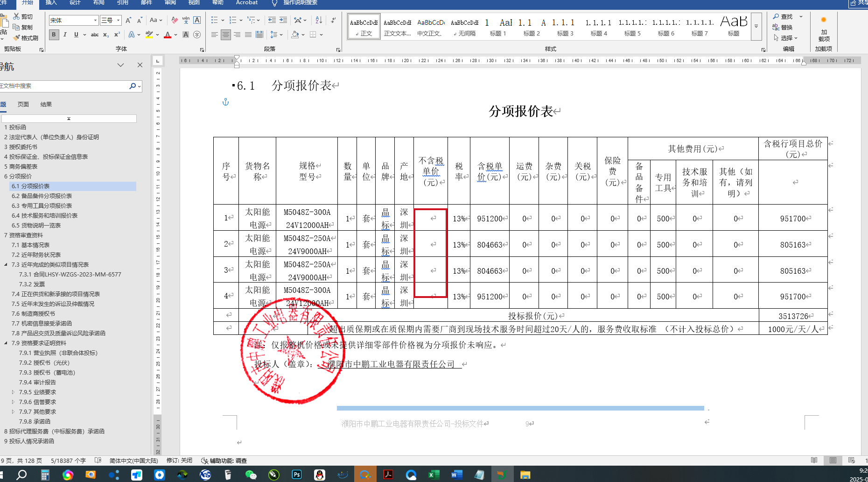868x482 pixels.
Task: Clear all formatting with the eraser icon
Action: click(175, 20)
